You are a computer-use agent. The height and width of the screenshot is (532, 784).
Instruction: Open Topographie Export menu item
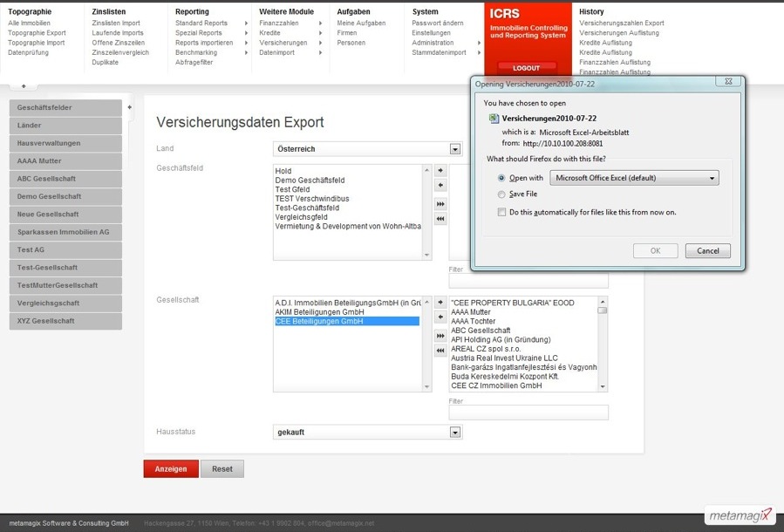coord(37,33)
